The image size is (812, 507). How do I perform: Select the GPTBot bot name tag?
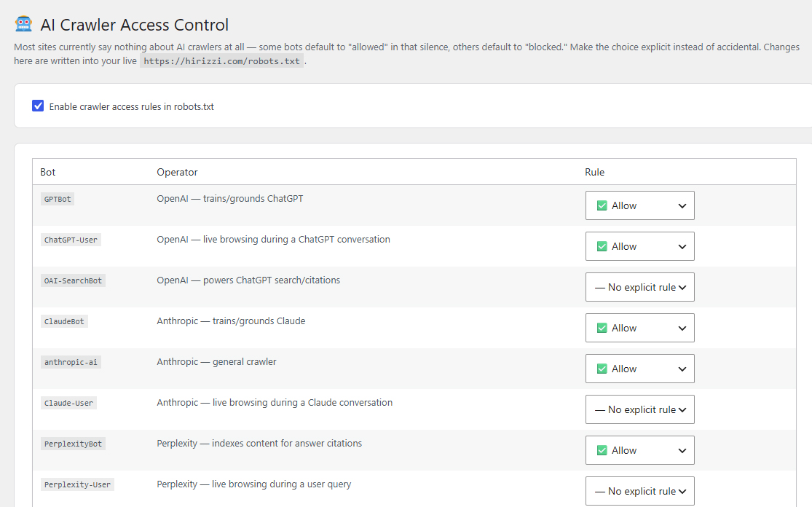(58, 199)
